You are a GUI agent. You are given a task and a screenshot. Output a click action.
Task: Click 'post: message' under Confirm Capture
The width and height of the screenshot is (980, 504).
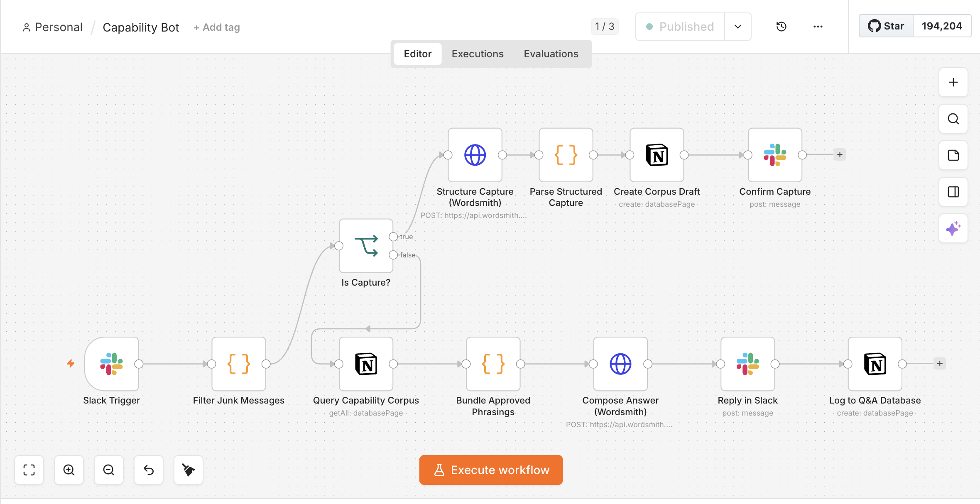point(775,204)
